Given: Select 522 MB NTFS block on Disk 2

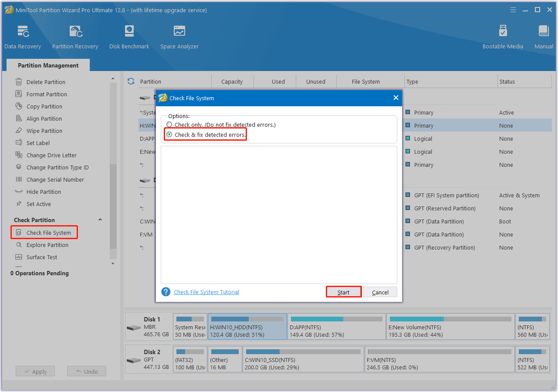Looking at the screenshot, I should click(x=532, y=359).
